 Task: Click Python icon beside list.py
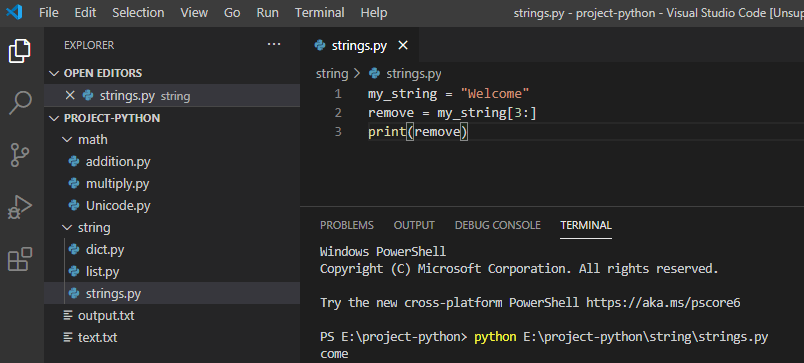pyautogui.click(x=74, y=272)
